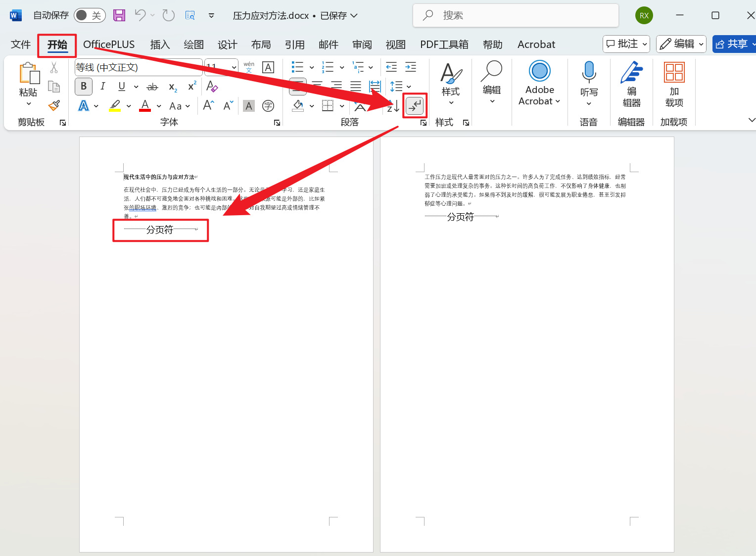This screenshot has width=756, height=556.
Task: Select the Enclose Characters (带圈字符) icon
Action: [268, 105]
